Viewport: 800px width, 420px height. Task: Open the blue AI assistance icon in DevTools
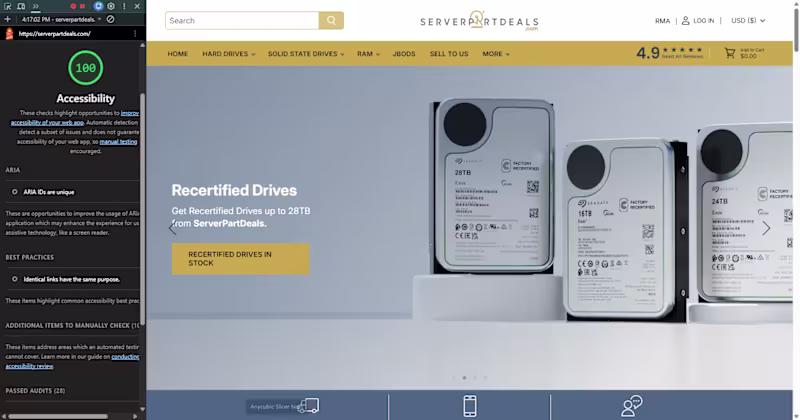(x=98, y=6)
